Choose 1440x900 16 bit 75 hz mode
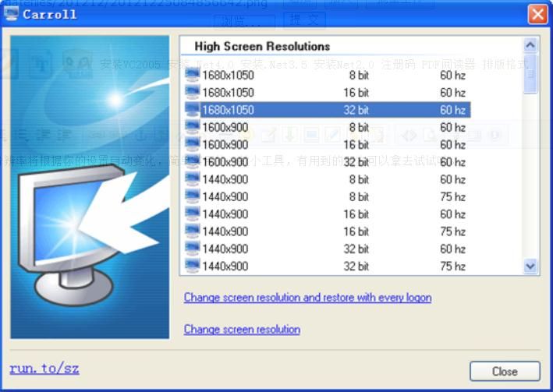553x392 pixels. [328, 231]
